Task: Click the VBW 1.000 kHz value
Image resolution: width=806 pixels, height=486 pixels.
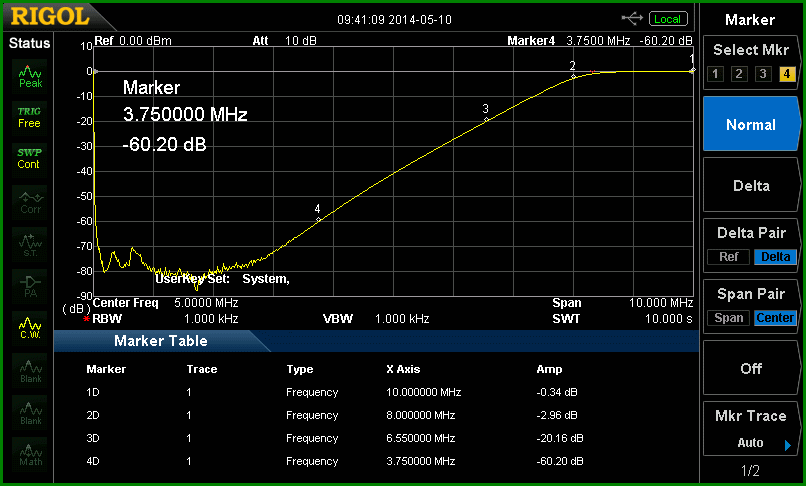Action: pos(402,319)
